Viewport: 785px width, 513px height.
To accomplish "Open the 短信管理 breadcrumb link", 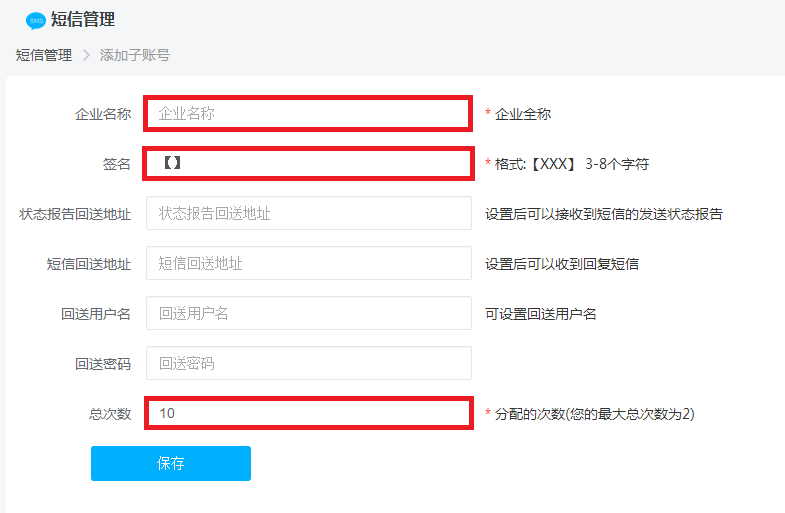I will click(x=44, y=55).
